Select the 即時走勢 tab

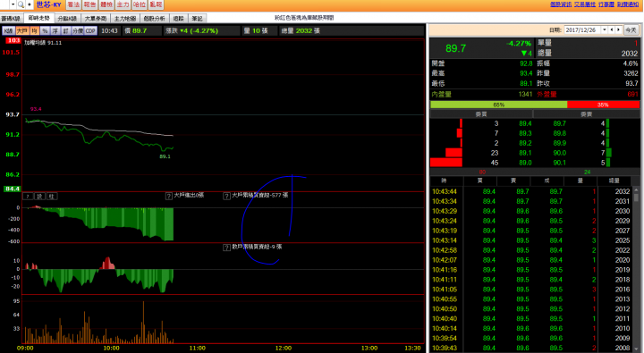pyautogui.click(x=39, y=18)
